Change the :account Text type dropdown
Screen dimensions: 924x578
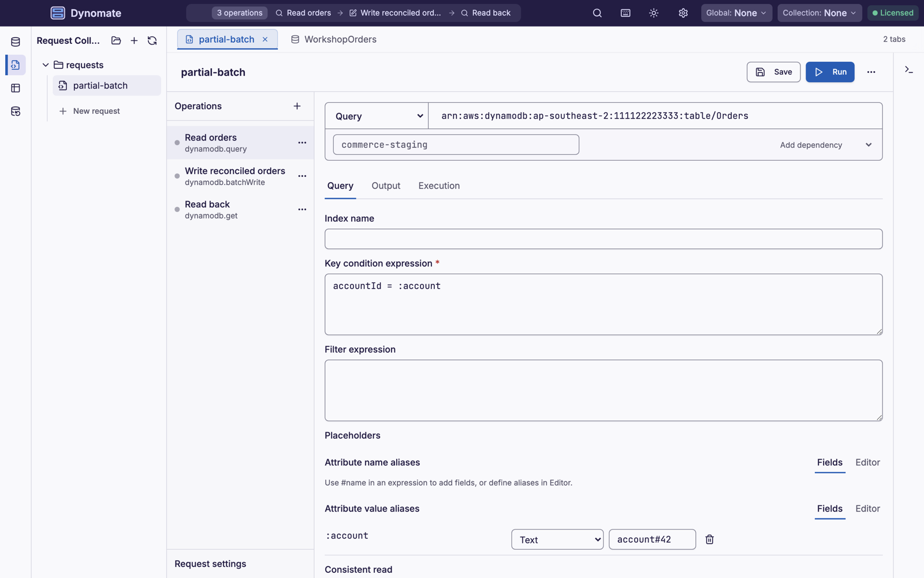click(557, 539)
